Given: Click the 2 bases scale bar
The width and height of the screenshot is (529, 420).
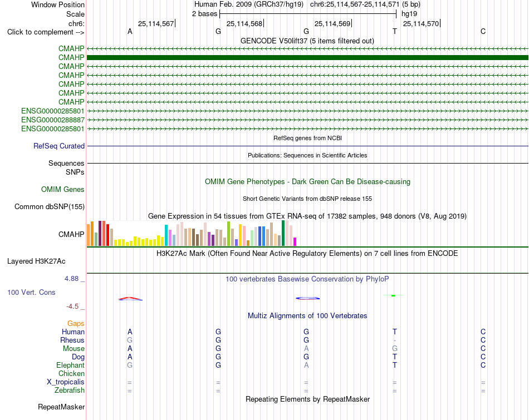Looking at the screenshot, I should pyautogui.click(x=308, y=14).
